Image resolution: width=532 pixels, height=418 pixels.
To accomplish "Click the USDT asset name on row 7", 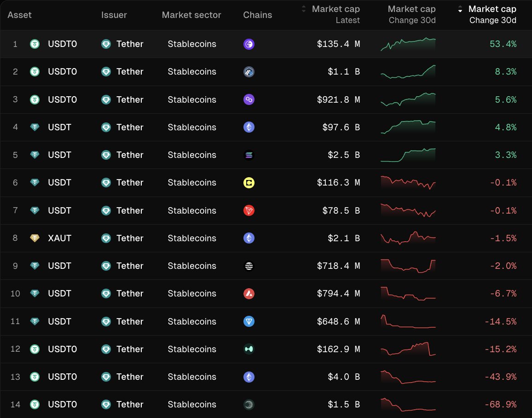I will [x=59, y=210].
